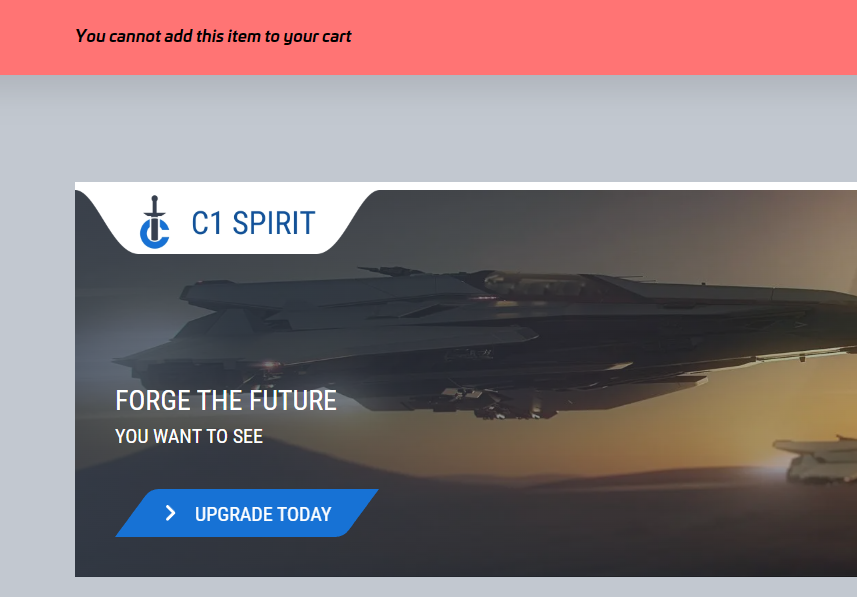
Task: Click the small ship parked at lower right
Action: 817,459
